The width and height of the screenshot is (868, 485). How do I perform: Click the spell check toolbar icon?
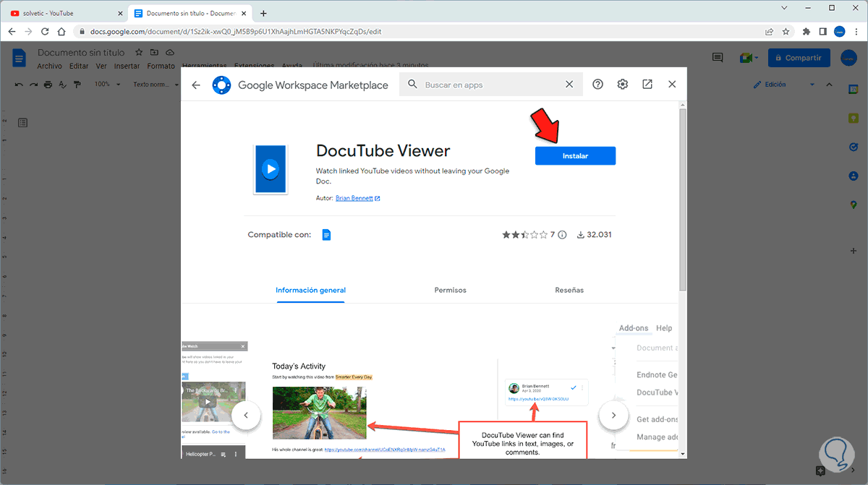pos(62,85)
